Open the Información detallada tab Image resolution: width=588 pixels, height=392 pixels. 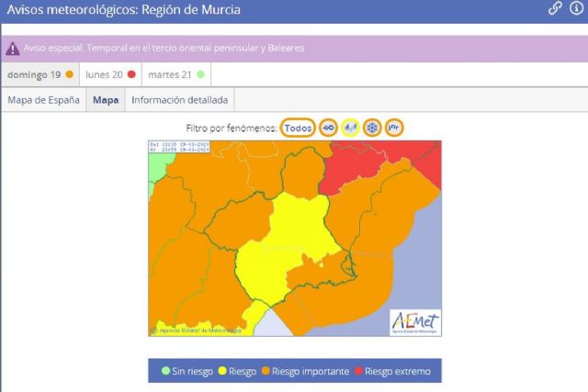point(180,100)
